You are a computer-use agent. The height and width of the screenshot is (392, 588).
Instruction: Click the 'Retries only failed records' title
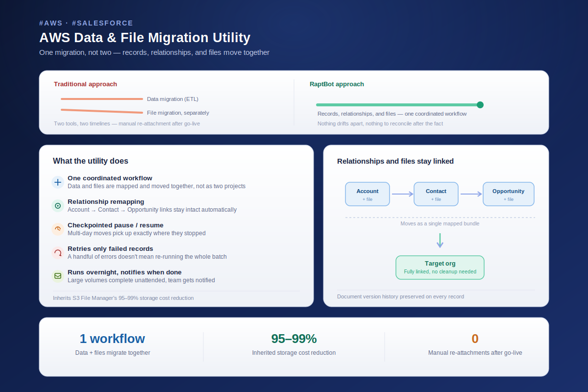click(x=110, y=249)
